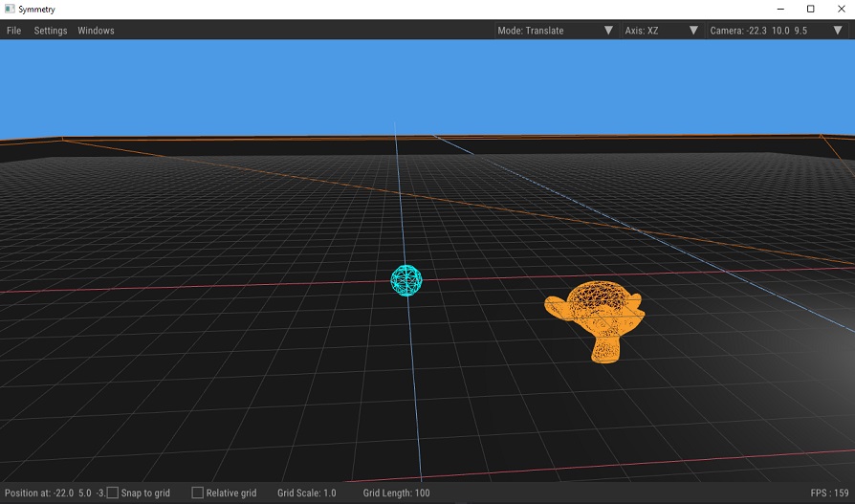Click the Mode dropdown arrow
Screen dimensions: 855x504
pos(608,31)
